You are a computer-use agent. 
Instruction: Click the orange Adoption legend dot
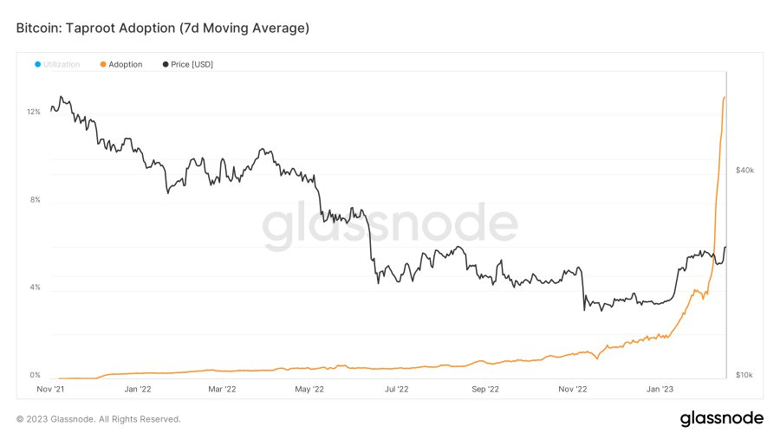[103, 65]
